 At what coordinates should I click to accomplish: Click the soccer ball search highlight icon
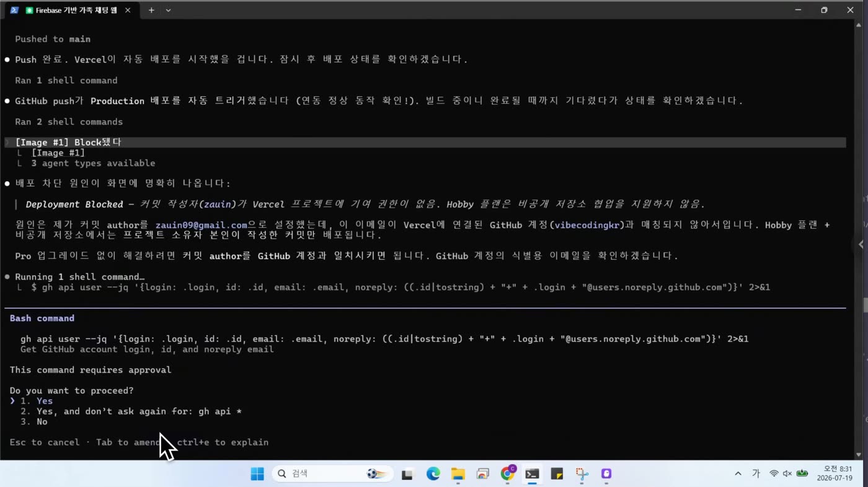point(376,474)
